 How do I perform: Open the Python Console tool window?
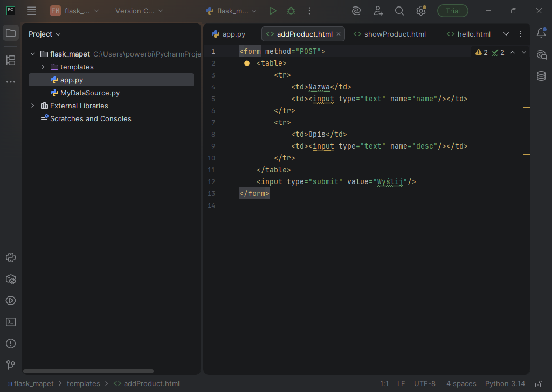click(x=11, y=257)
